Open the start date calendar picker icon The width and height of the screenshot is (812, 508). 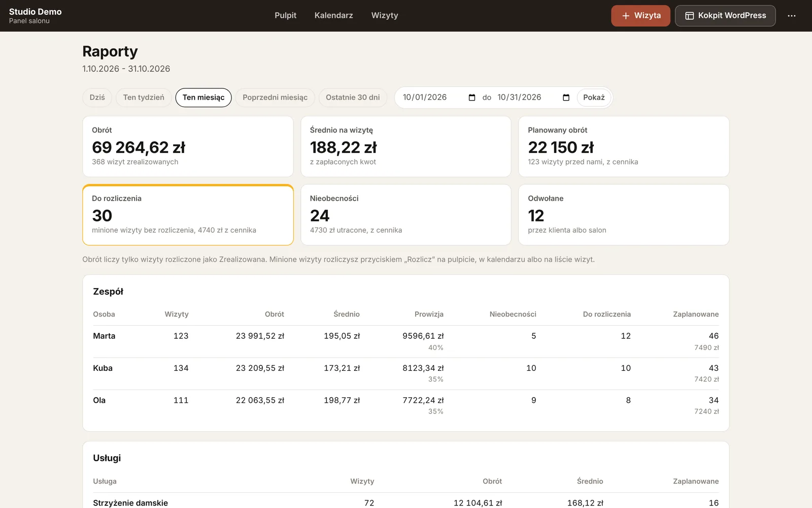pos(472,98)
